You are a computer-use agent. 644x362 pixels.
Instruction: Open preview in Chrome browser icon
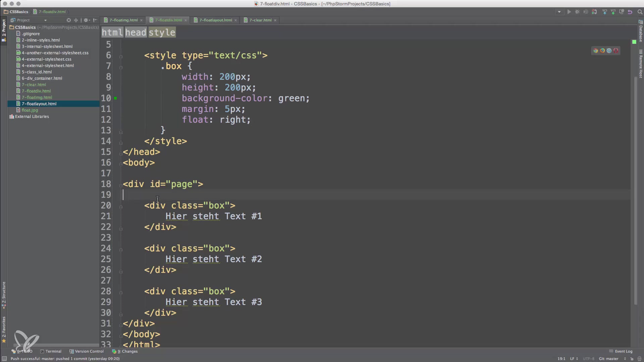click(x=596, y=51)
